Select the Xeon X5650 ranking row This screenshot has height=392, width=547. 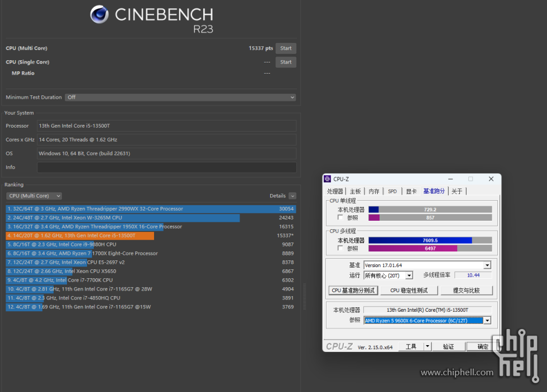(151, 271)
